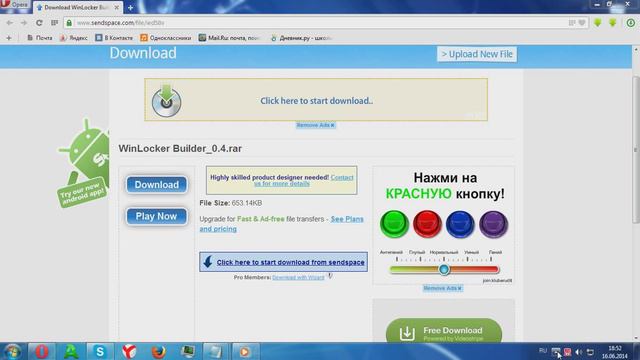The width and height of the screenshot is (640, 360).
Task: Add new bookmark with plus icon
Action: tap(9, 38)
